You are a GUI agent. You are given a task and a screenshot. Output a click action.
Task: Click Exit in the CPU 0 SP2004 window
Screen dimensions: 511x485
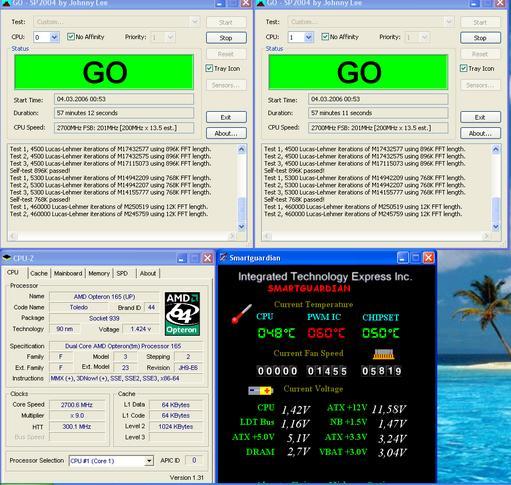point(226,117)
